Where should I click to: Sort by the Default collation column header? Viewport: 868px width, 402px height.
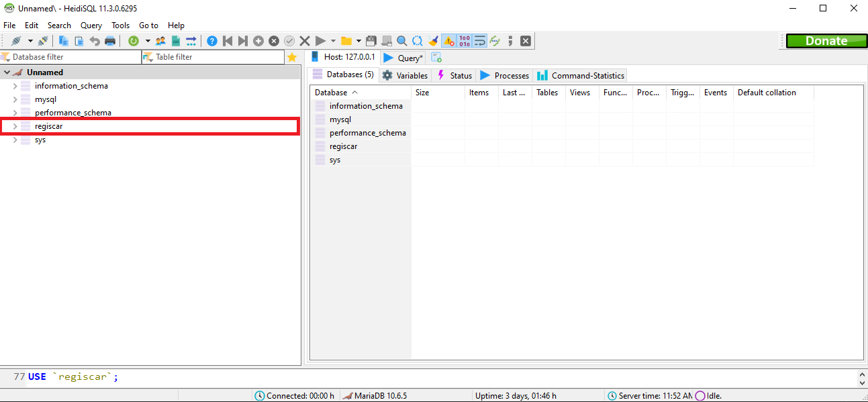point(773,93)
